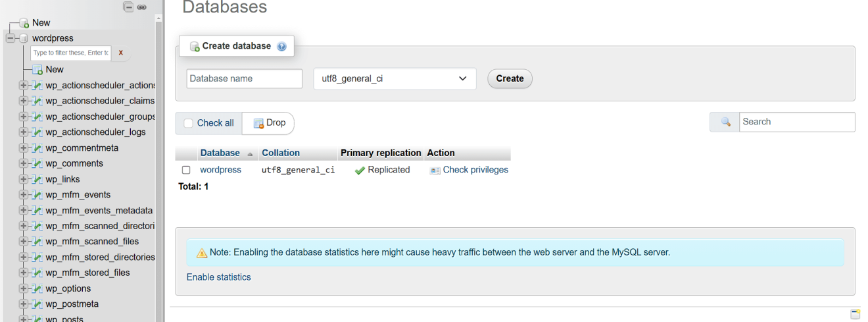Viewport: 868px width, 322px height.
Task: Select wordpress in the navigation tree
Action: [x=53, y=38]
